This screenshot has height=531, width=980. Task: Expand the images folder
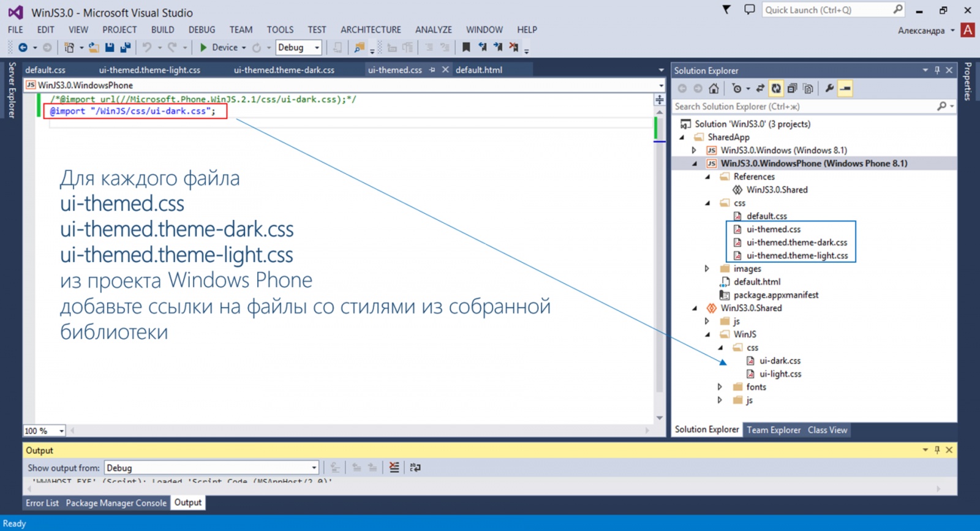(x=707, y=269)
